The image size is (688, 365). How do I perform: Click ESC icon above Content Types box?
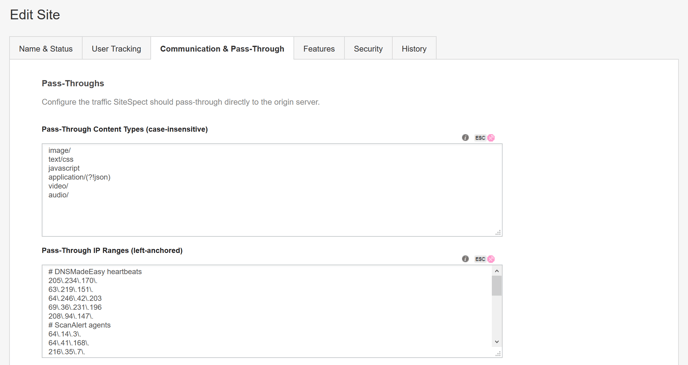[480, 138]
